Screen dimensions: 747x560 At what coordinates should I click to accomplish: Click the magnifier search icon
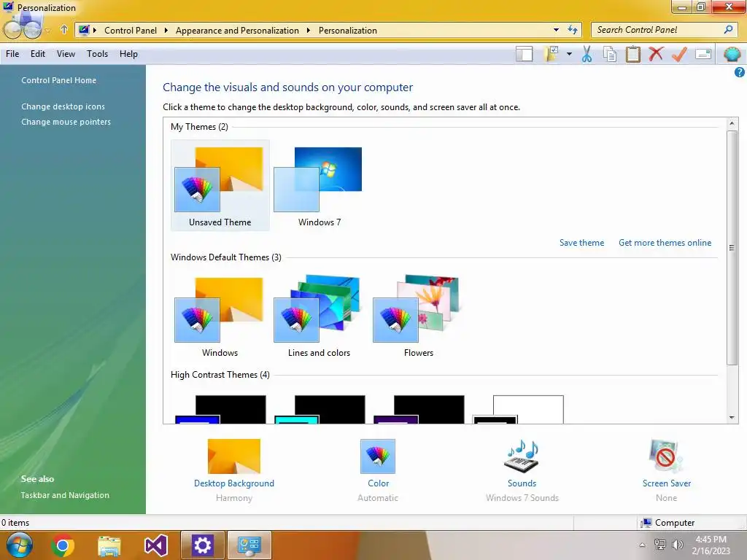728,29
